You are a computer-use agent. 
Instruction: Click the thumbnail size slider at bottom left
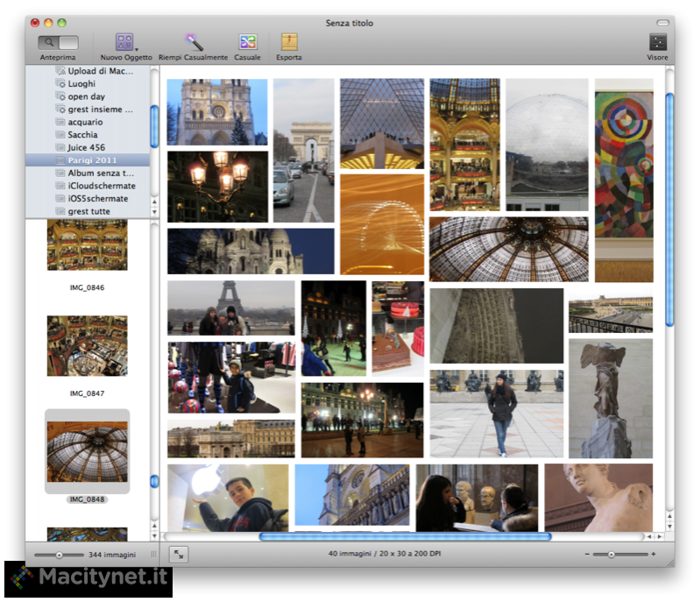[59, 555]
